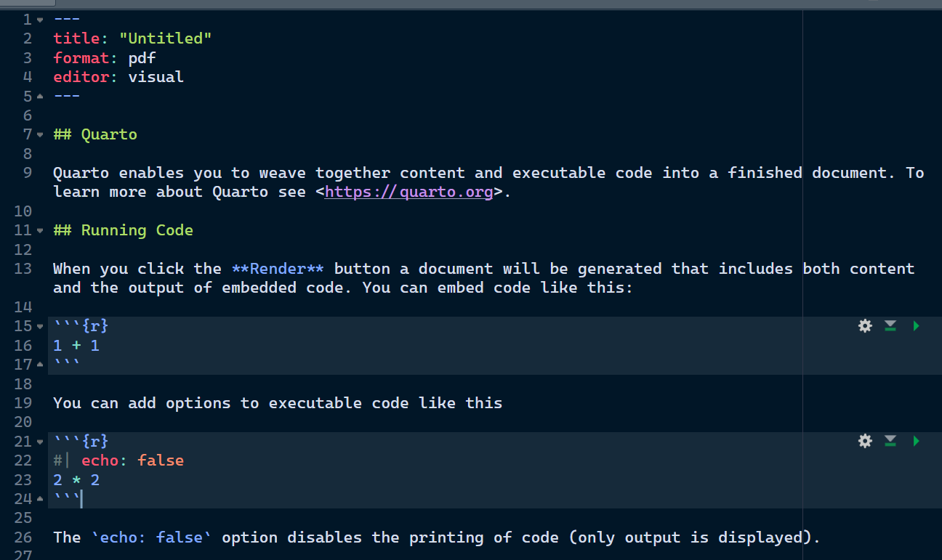
Task: Fold the first R chunk at line 15
Action: [x=39, y=326]
